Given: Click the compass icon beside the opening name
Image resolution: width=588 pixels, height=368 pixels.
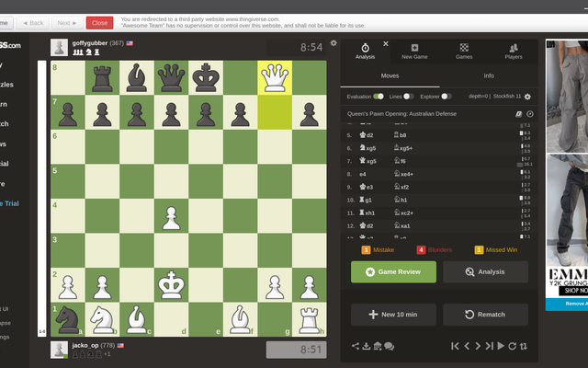Looking at the screenshot, I should coord(530,114).
